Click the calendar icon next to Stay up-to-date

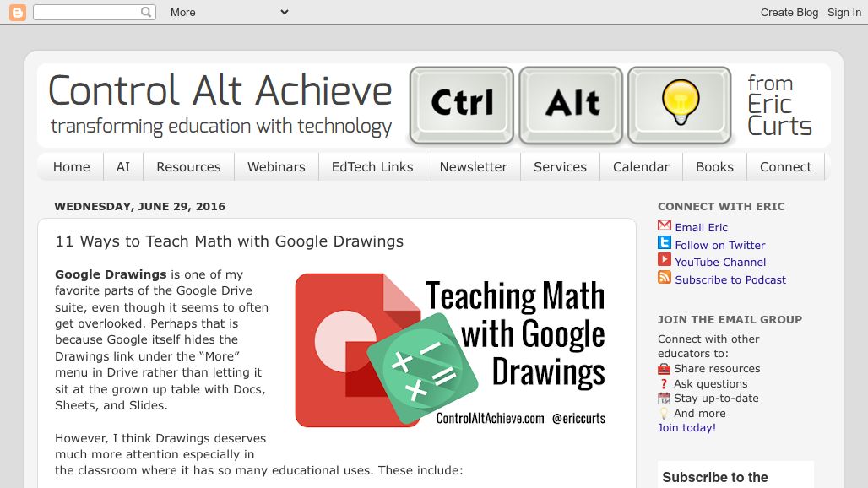click(664, 399)
